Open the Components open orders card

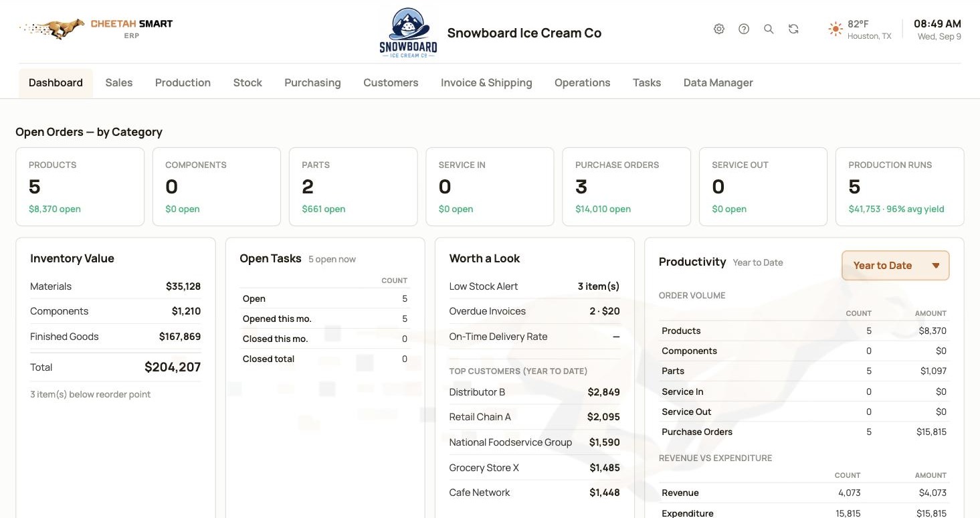coord(217,187)
